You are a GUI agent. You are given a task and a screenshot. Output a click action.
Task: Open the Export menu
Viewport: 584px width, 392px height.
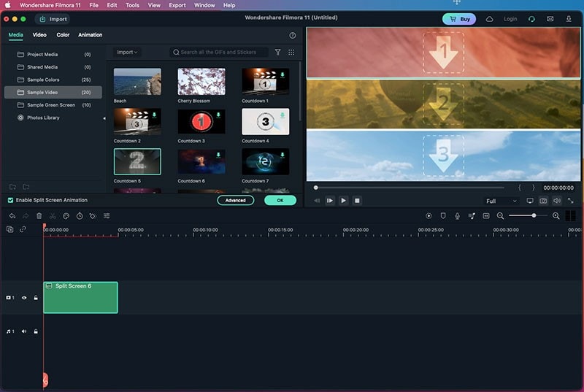pos(177,5)
